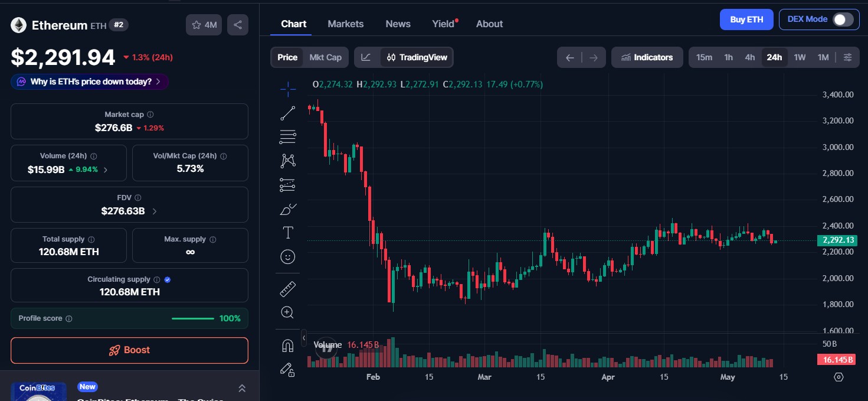Add Ethereum to watchlist with star button

tap(204, 25)
